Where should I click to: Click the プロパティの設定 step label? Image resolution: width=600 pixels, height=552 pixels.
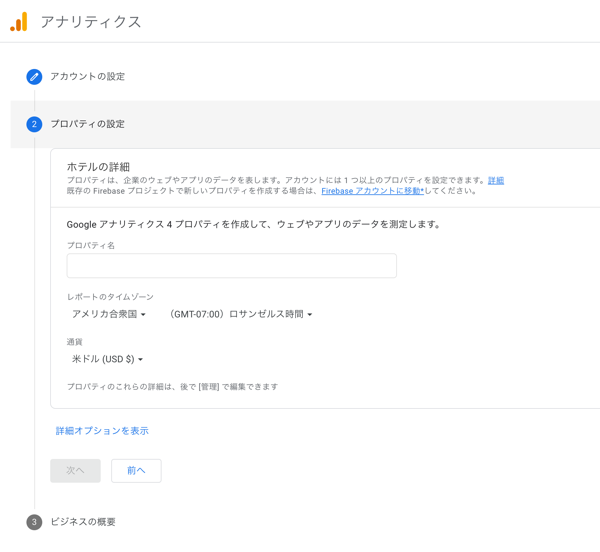[x=88, y=124]
